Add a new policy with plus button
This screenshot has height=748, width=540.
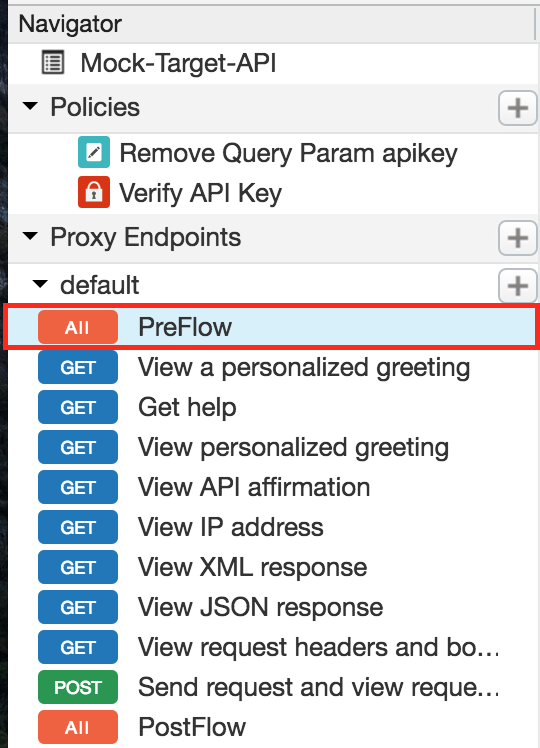point(518,108)
